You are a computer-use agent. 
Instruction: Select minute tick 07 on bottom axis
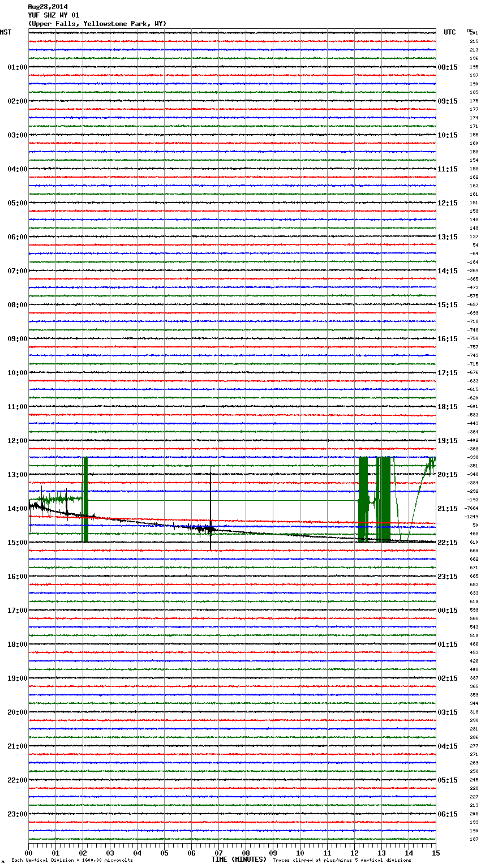coord(218,853)
